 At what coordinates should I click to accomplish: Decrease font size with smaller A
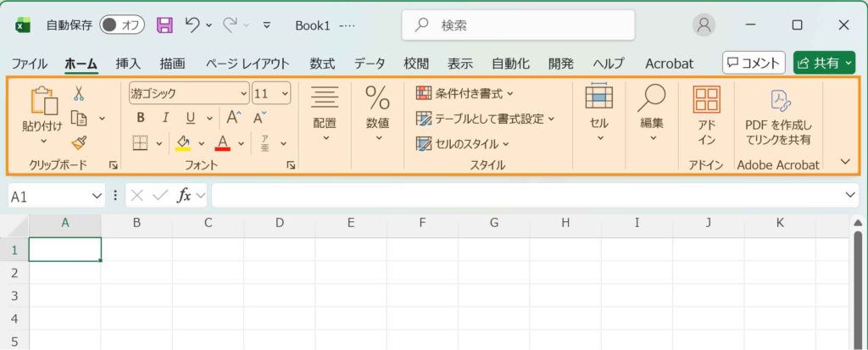[x=259, y=118]
